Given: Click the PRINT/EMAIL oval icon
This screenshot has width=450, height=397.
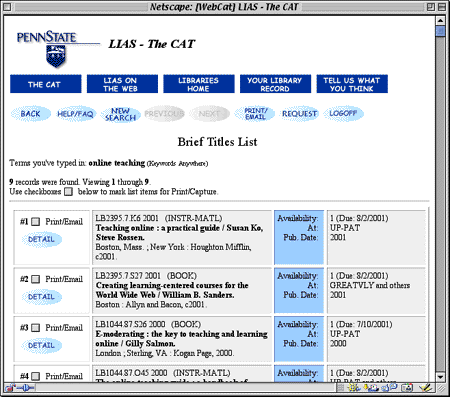Looking at the screenshot, I should tap(255, 114).
